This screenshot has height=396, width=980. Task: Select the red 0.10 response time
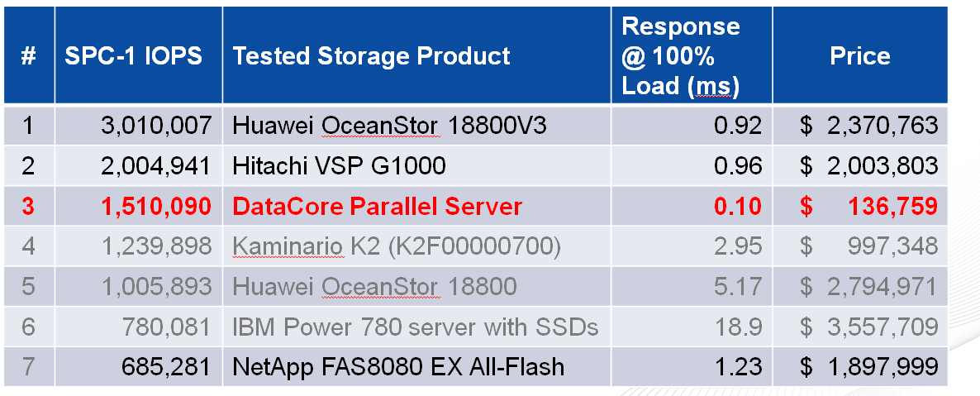click(x=737, y=206)
